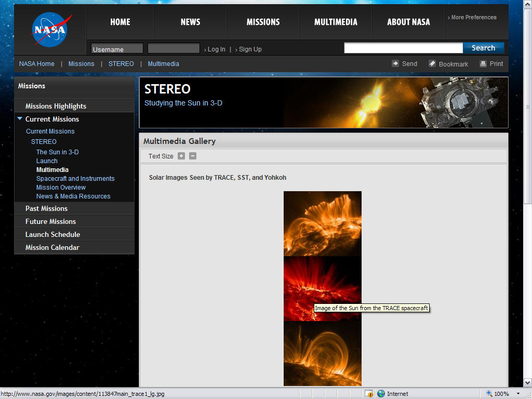Click the Internet zone globe icon
532x399 pixels.
381,394
